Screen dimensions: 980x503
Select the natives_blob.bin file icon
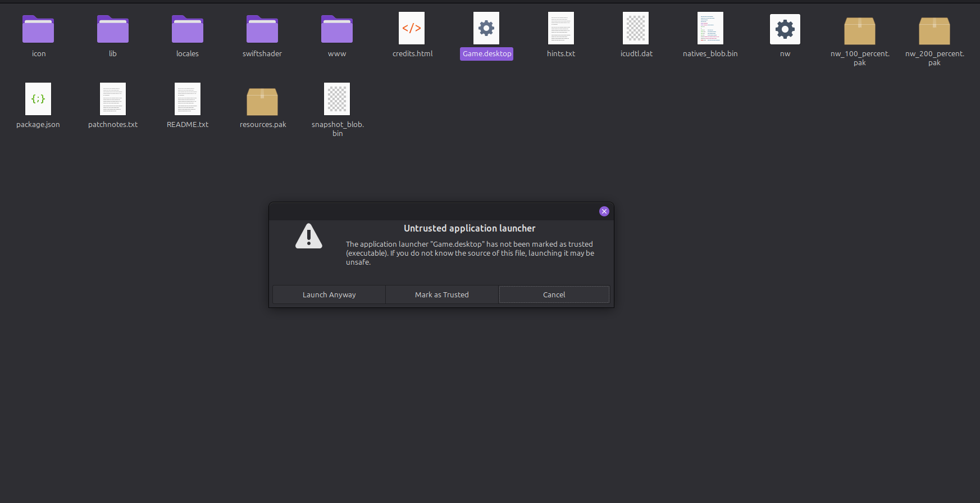[x=710, y=28]
